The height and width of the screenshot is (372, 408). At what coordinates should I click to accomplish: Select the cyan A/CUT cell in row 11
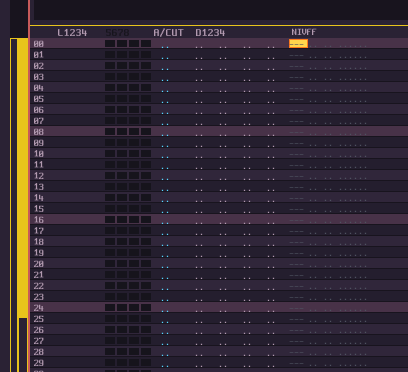pyautogui.click(x=165, y=168)
